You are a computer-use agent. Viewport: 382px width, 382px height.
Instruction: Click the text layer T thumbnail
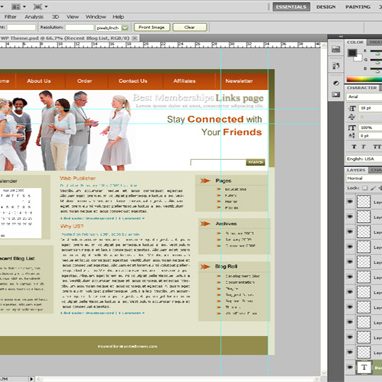pyautogui.click(x=364, y=367)
